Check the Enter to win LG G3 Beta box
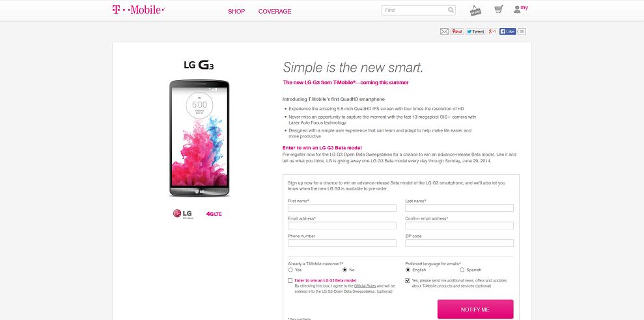 click(x=290, y=280)
